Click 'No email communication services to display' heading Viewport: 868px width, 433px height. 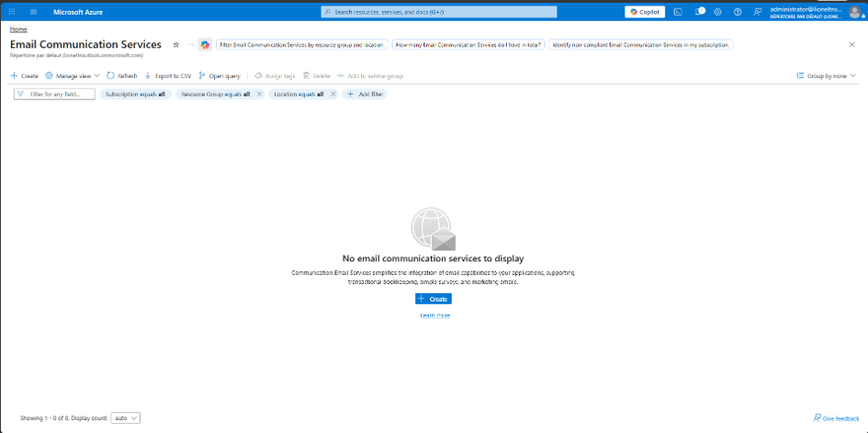[433, 258]
